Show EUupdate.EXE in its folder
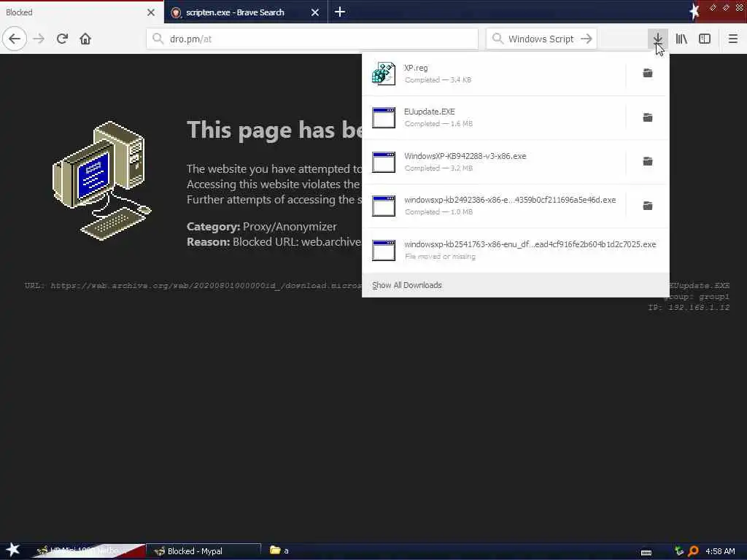The width and height of the screenshot is (747, 560). tap(648, 117)
